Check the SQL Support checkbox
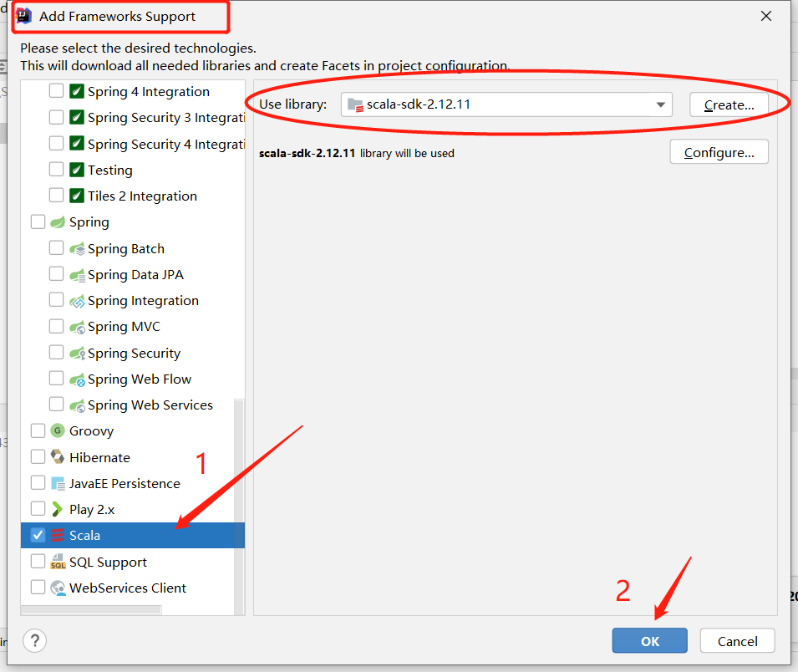 (38, 561)
